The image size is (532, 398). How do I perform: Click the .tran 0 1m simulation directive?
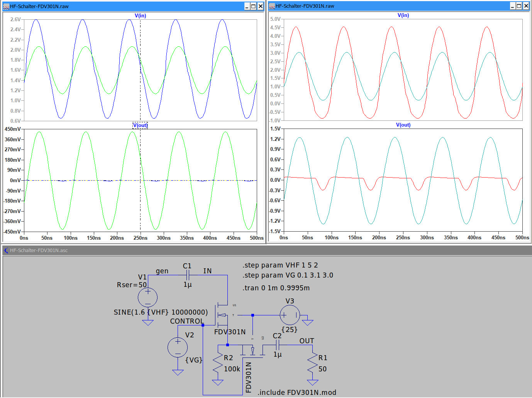pos(276,288)
